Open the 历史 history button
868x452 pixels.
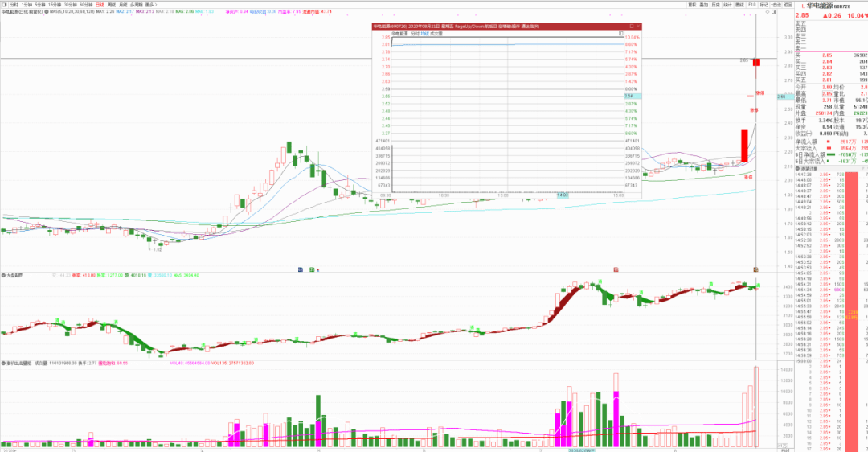pyautogui.click(x=716, y=5)
